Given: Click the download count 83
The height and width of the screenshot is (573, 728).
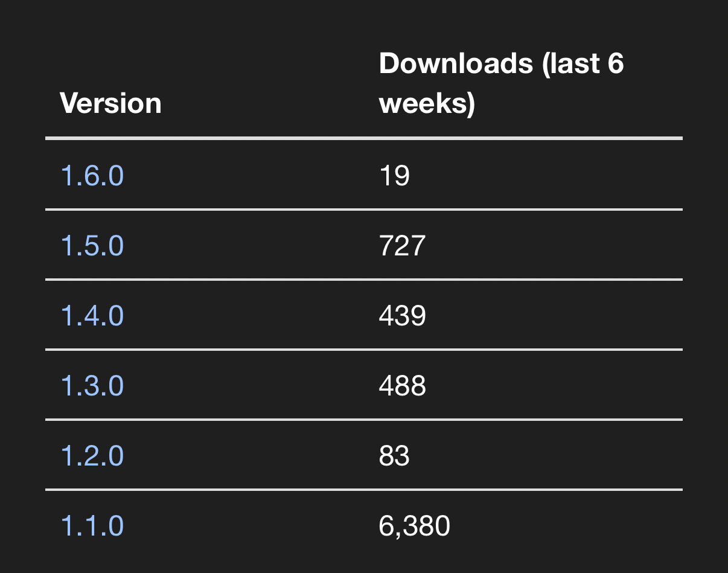Looking at the screenshot, I should tap(394, 456).
